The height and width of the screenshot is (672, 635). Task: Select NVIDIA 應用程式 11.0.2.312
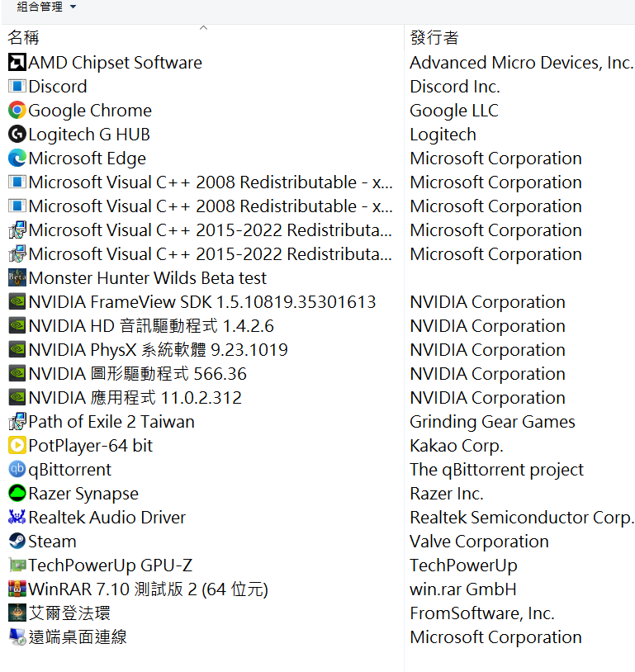tap(135, 398)
